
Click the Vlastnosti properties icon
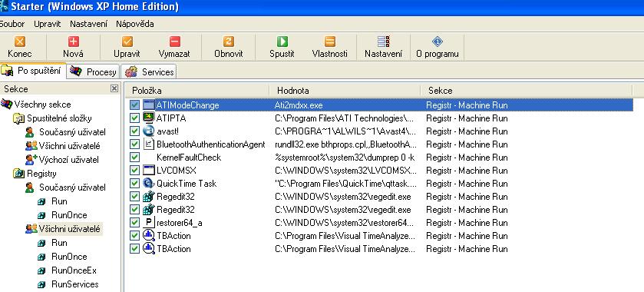[330, 41]
